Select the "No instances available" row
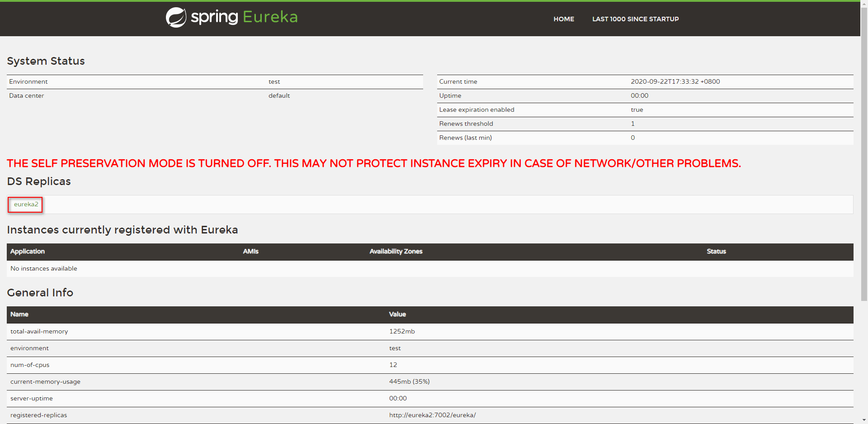The image size is (868, 424). pos(430,269)
